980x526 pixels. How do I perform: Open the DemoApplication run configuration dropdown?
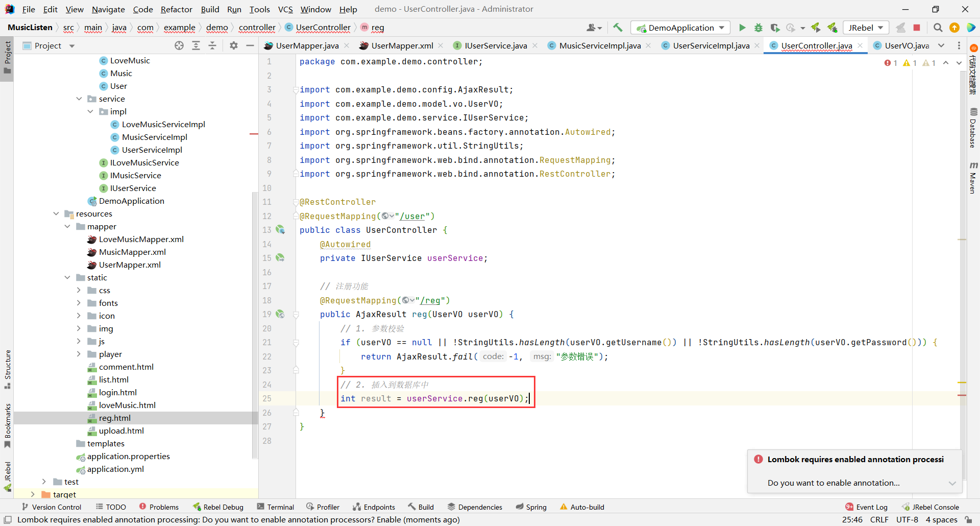point(681,28)
